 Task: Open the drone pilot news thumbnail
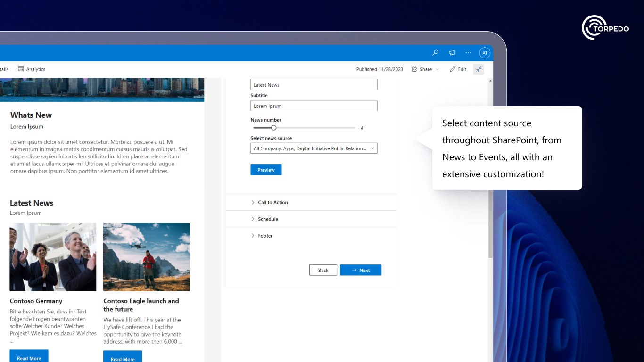(147, 257)
